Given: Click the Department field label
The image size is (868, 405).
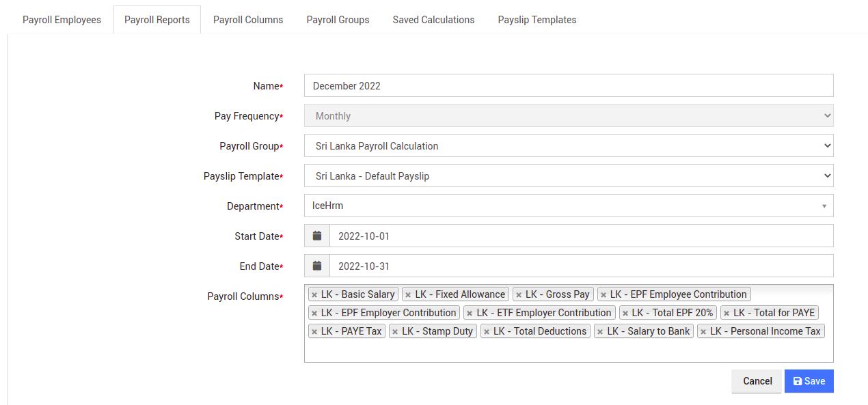Looking at the screenshot, I should (x=255, y=206).
